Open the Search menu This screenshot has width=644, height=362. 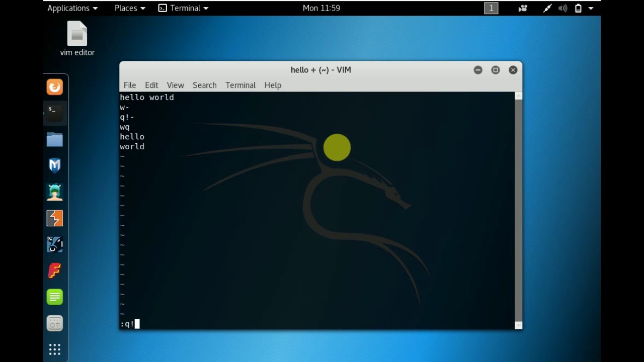click(x=205, y=85)
